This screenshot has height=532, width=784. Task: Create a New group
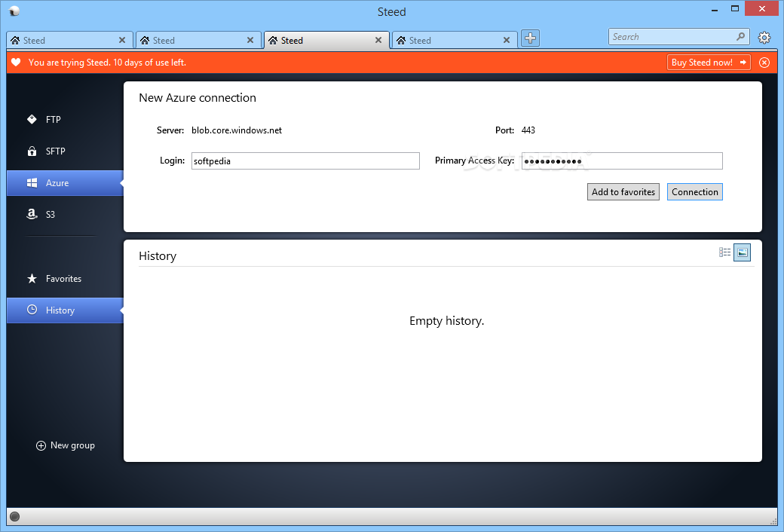pos(66,445)
